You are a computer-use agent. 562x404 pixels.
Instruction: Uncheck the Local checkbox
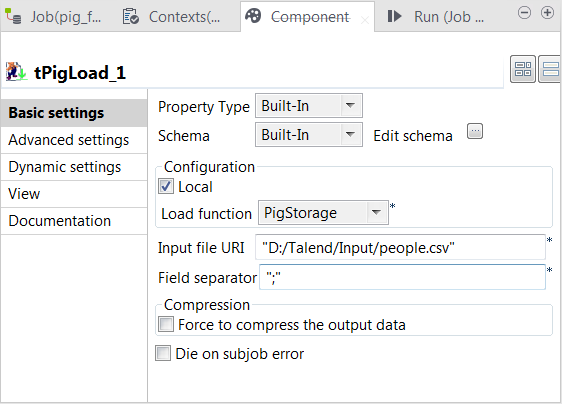[x=166, y=186]
